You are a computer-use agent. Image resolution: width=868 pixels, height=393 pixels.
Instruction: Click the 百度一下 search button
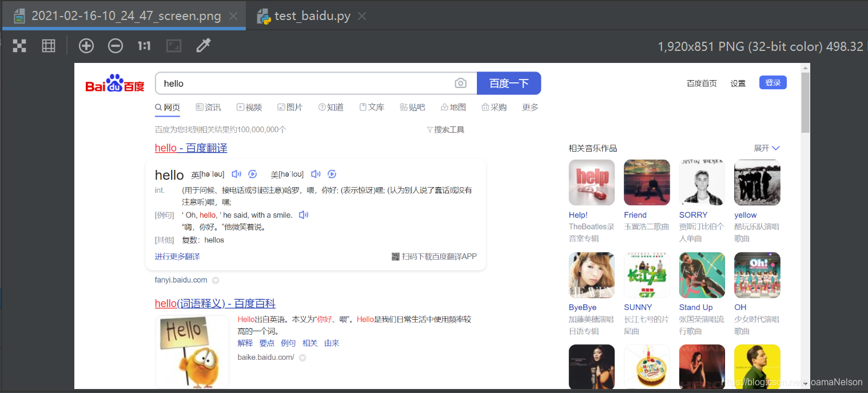(x=508, y=83)
